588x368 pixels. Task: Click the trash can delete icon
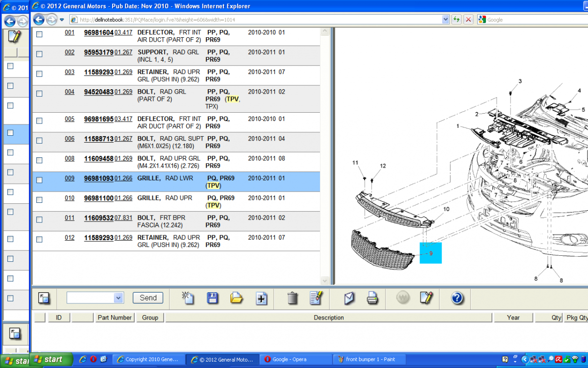[x=293, y=298]
